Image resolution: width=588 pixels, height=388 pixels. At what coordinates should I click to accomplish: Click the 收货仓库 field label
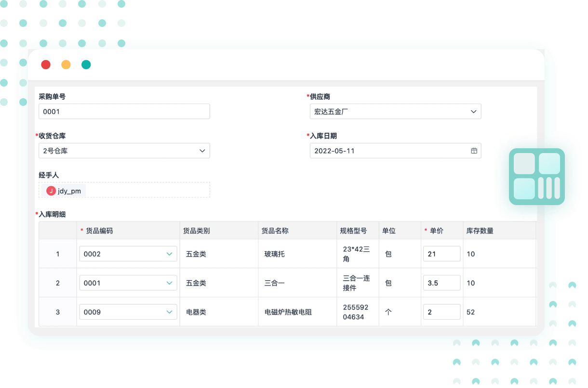52,136
